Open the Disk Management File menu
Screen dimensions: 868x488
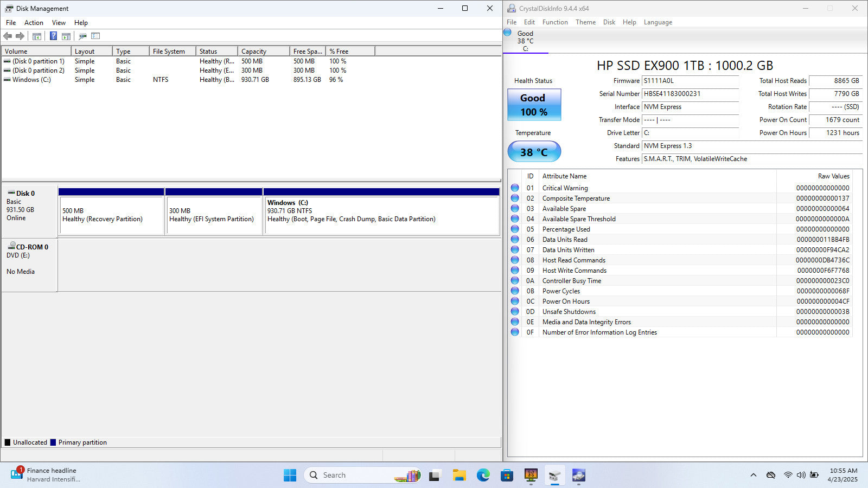click(11, 23)
